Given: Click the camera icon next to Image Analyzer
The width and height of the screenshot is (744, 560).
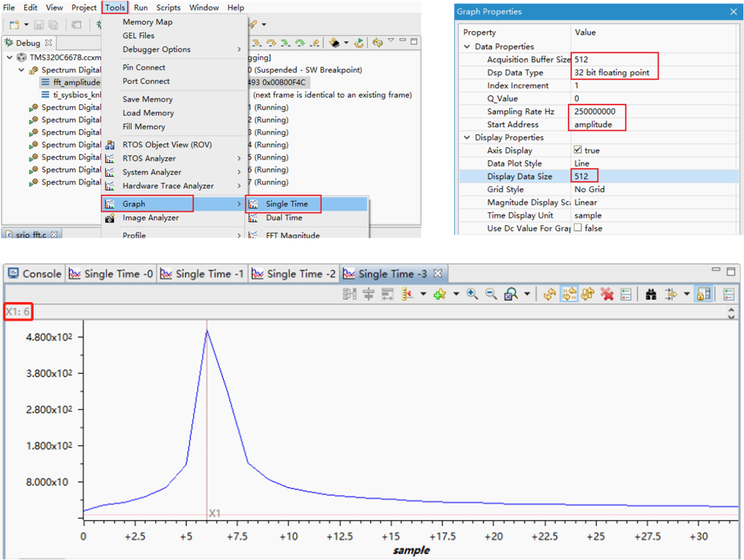Looking at the screenshot, I should [110, 218].
